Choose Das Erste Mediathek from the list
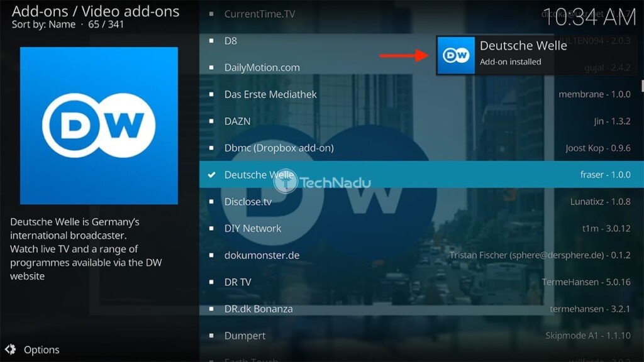644x362 pixels. coord(421,94)
